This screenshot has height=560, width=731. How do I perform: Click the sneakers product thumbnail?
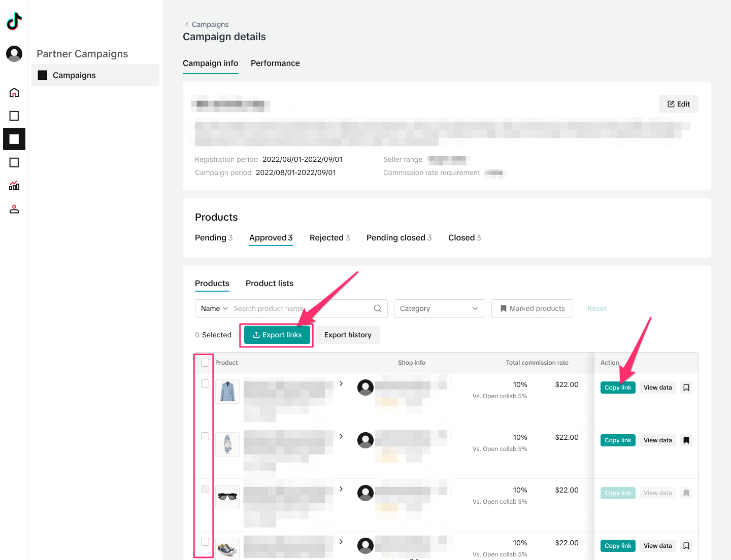(x=227, y=549)
